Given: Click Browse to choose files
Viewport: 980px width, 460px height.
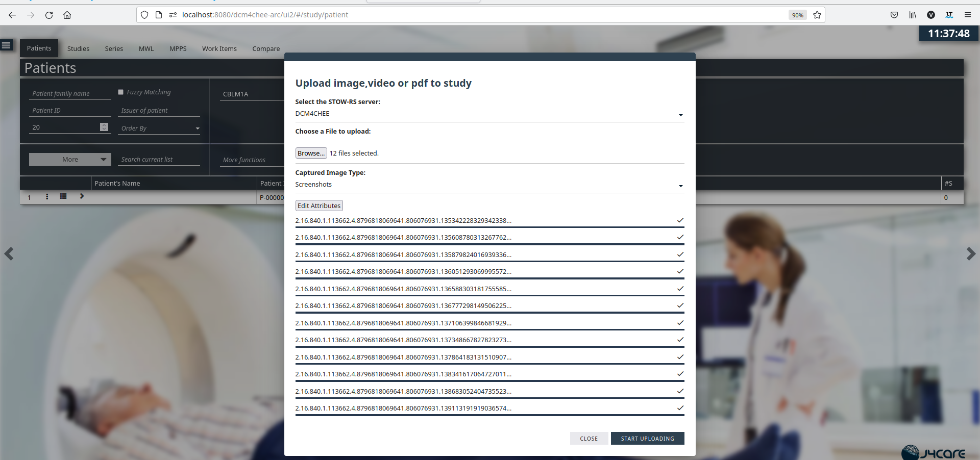Looking at the screenshot, I should (x=311, y=152).
